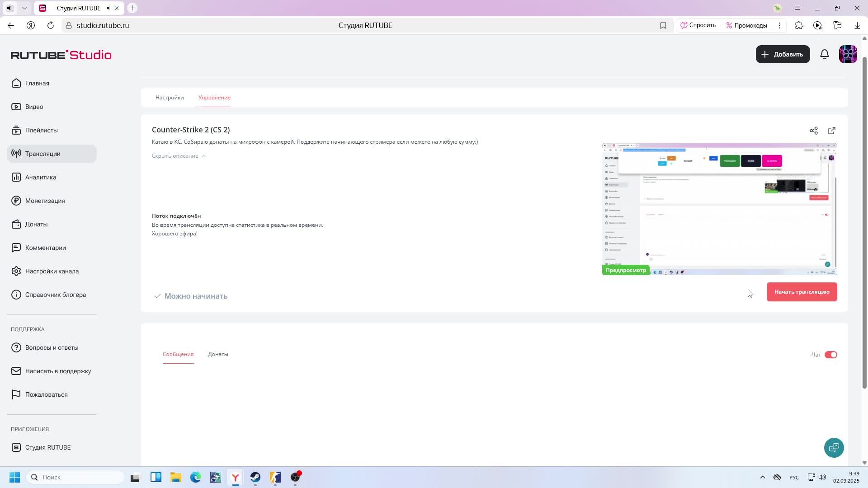Screen dimensions: 868x488
Task: Open Steam from the Windows taskbar
Action: (x=255, y=477)
